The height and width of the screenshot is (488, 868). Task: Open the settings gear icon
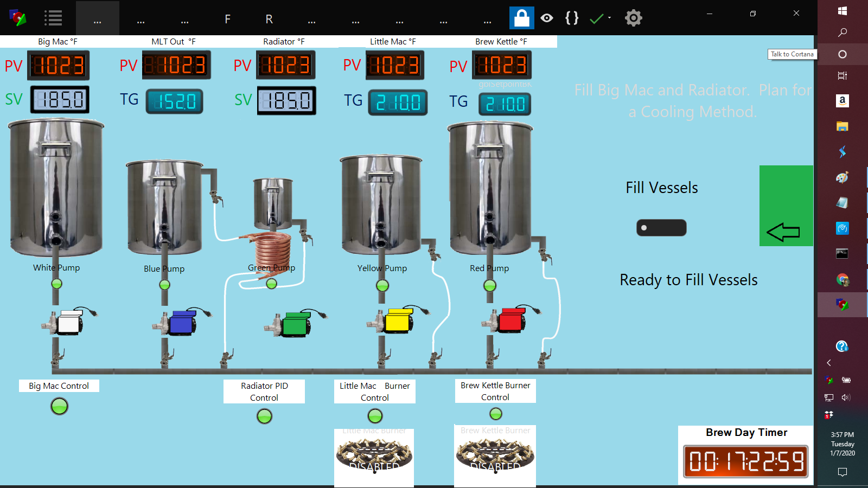633,18
